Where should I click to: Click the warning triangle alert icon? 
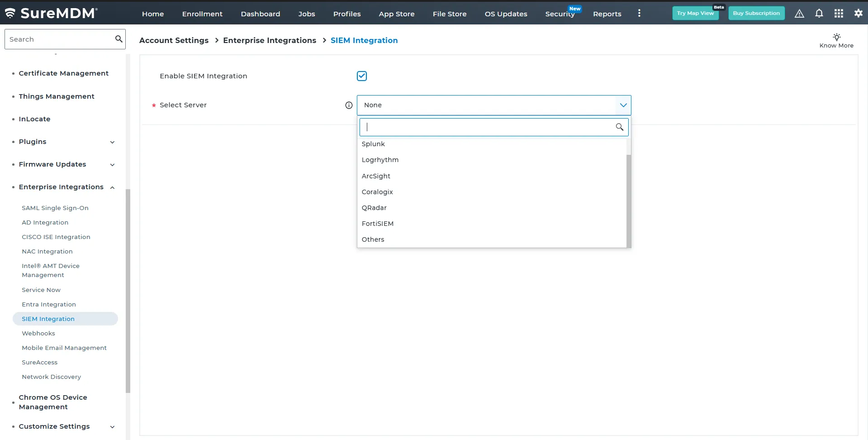799,14
